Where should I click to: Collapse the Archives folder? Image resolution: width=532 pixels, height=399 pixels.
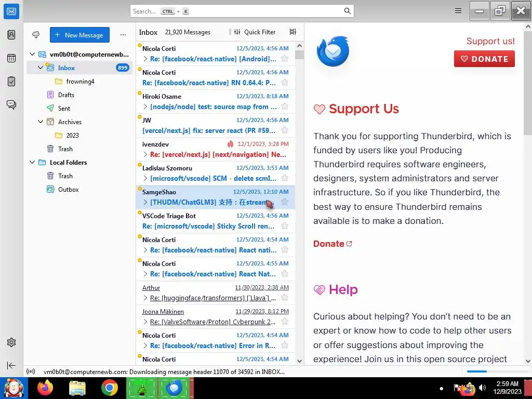click(x=41, y=122)
